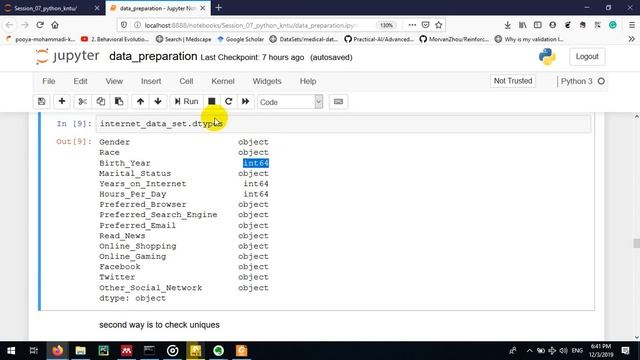Open Firefox hamburger menu
The image size is (640, 360).
pyautogui.click(x=631, y=25)
